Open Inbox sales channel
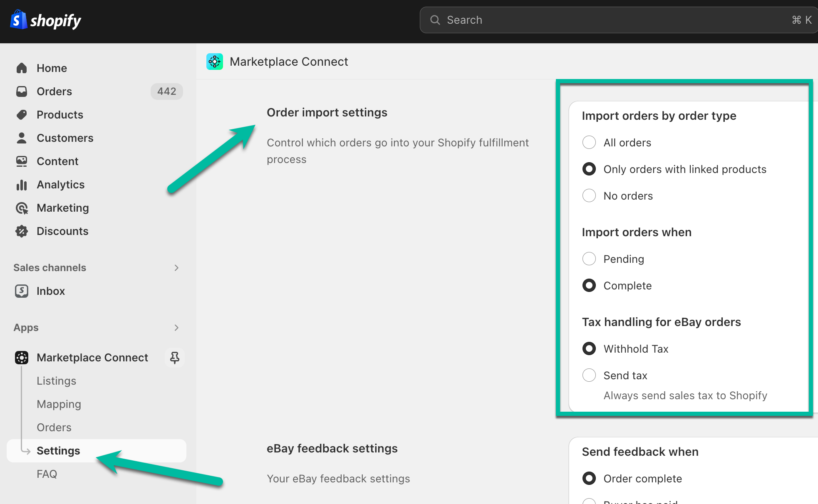This screenshot has width=818, height=504. coord(97,291)
